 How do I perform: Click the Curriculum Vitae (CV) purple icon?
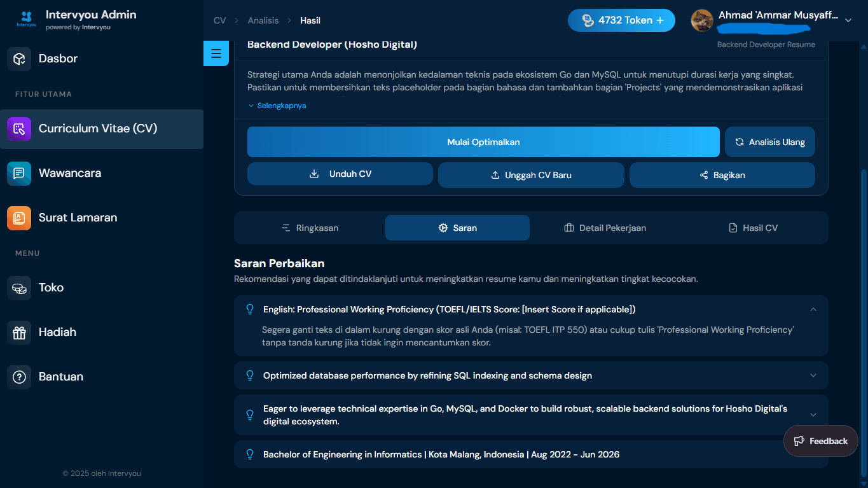pyautogui.click(x=19, y=129)
